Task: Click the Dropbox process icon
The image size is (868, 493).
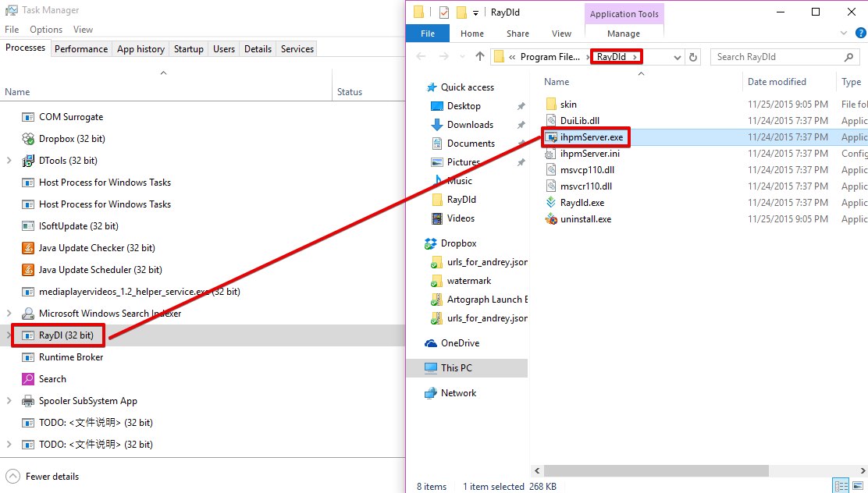Action: click(x=28, y=139)
